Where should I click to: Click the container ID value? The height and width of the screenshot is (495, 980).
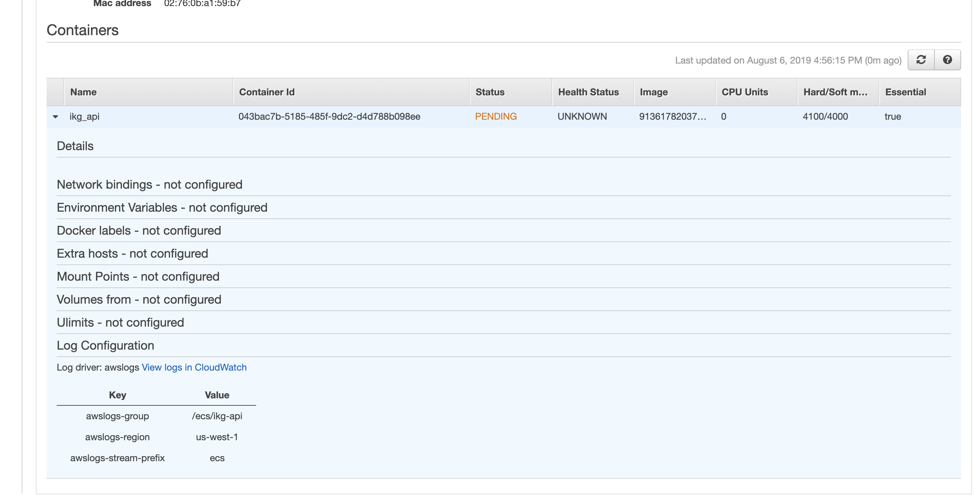[x=329, y=117]
